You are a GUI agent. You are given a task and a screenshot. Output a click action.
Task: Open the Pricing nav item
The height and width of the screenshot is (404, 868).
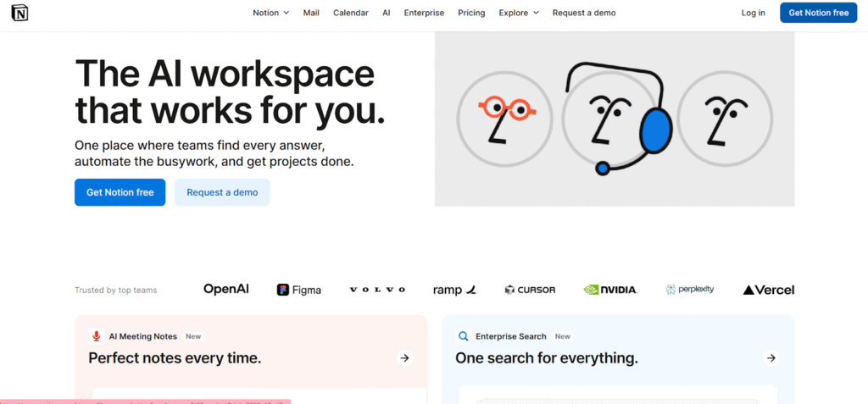click(x=471, y=13)
